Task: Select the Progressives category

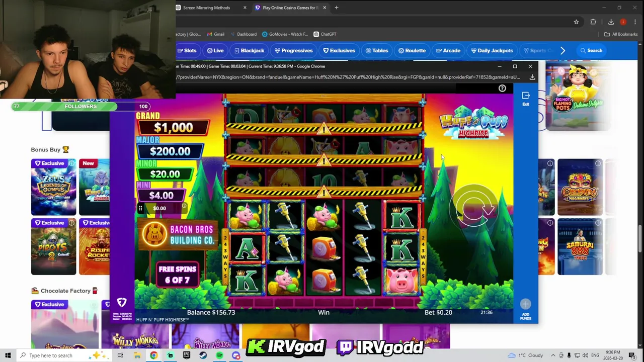Action: (294, 50)
